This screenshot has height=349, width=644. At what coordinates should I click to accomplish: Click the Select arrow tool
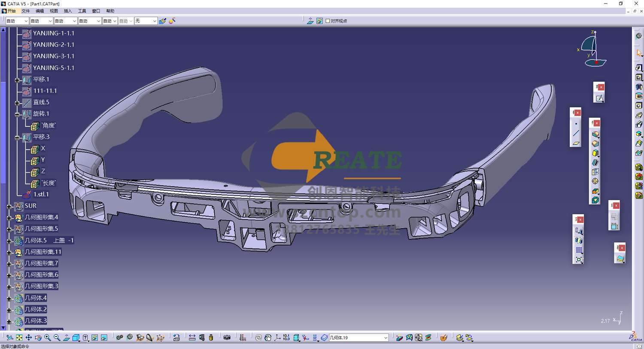pos(638,53)
